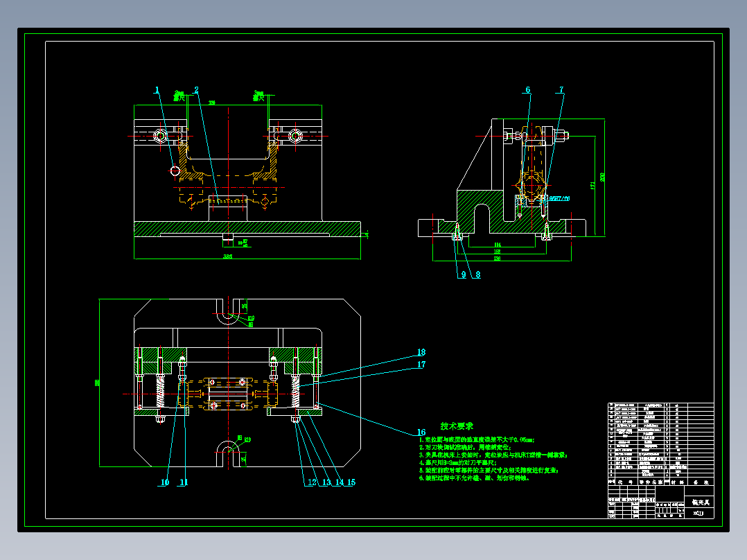Click part balloon number 17
Image resolution: width=747 pixels, height=560 pixels.
(x=421, y=365)
